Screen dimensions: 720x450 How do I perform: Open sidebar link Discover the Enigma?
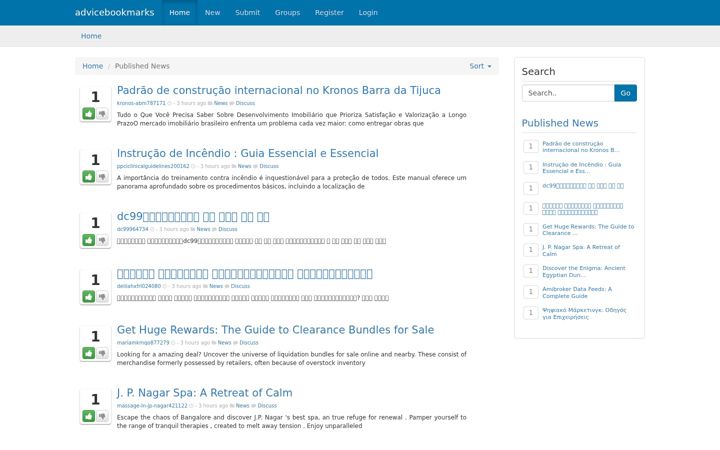(x=584, y=271)
